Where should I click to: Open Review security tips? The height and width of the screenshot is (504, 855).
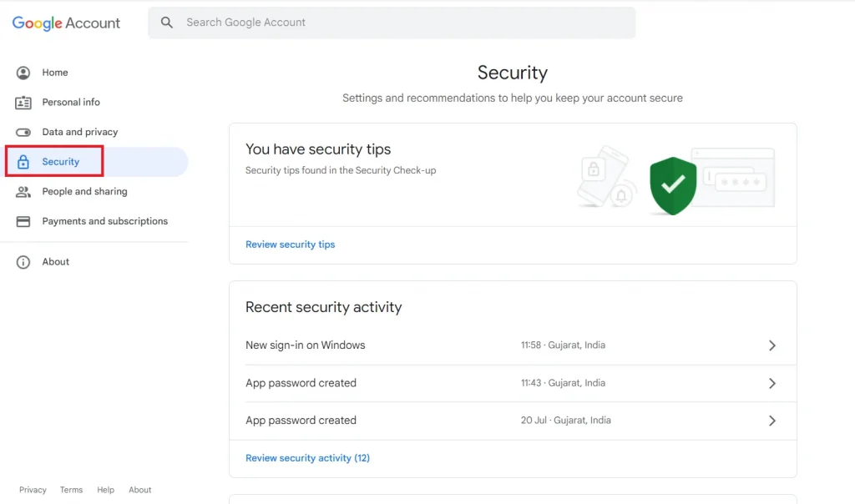click(290, 244)
